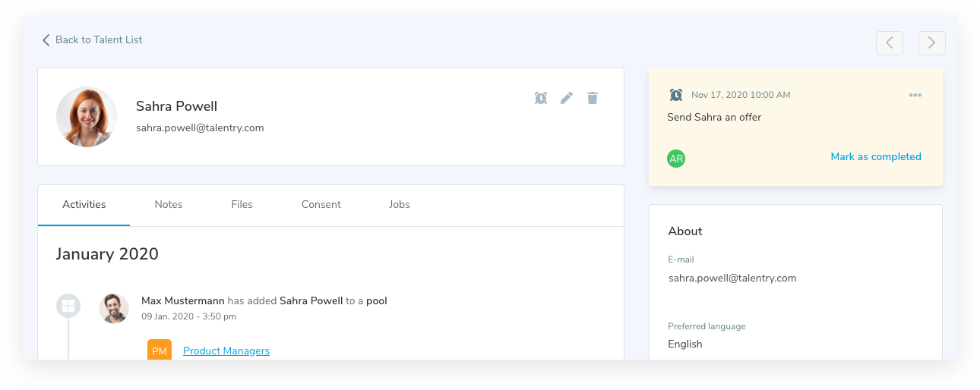Click the reminder alarm icon beside Sahra Powell

point(541,98)
